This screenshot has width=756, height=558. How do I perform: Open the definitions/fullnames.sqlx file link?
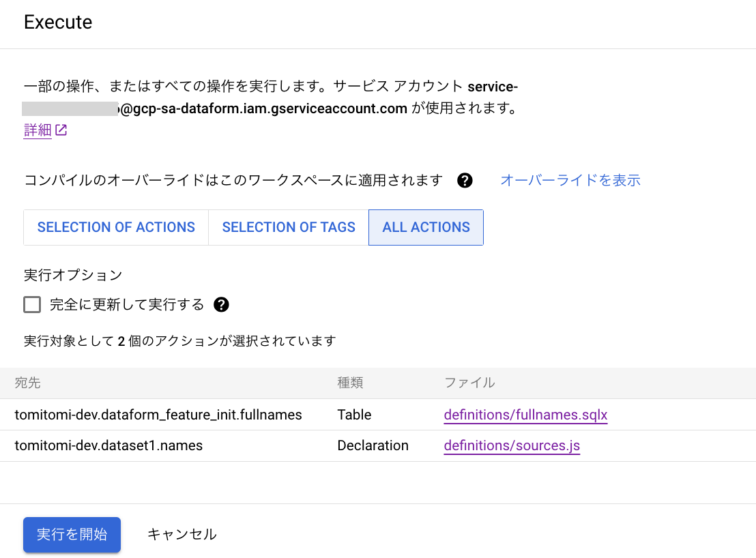pos(525,415)
